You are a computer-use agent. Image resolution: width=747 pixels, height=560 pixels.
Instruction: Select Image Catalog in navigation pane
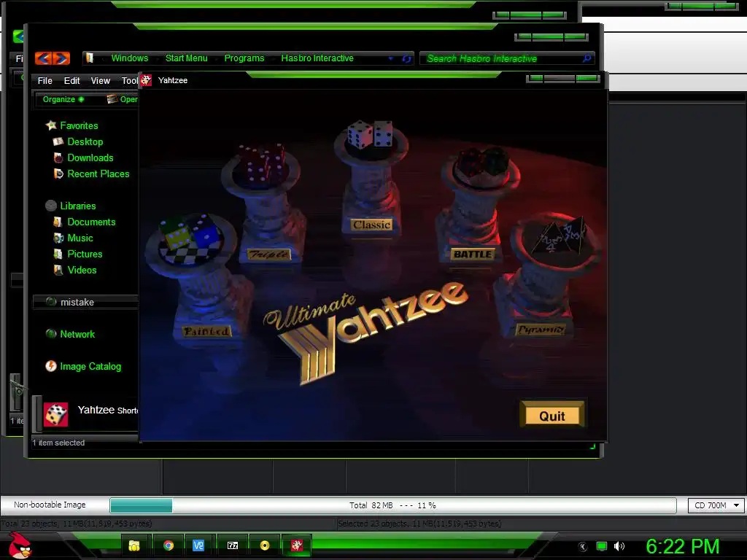tap(90, 366)
